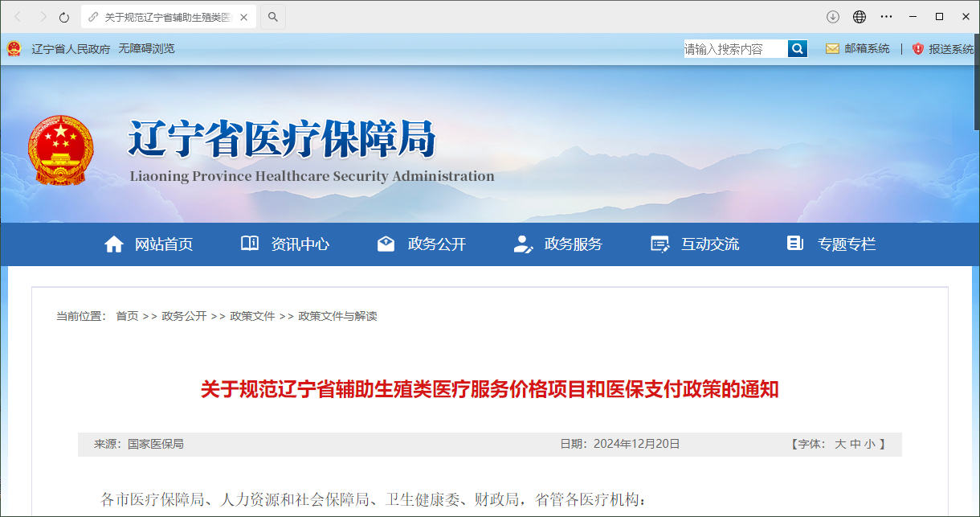Click the browser reload button

pos(64,17)
